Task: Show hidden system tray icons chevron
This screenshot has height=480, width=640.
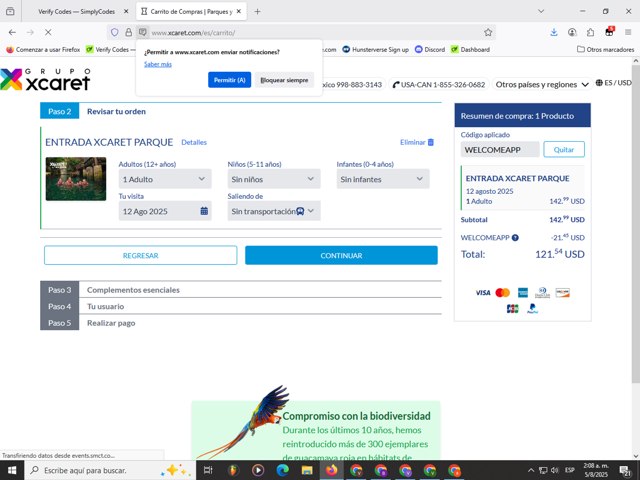Action: [x=531, y=470]
